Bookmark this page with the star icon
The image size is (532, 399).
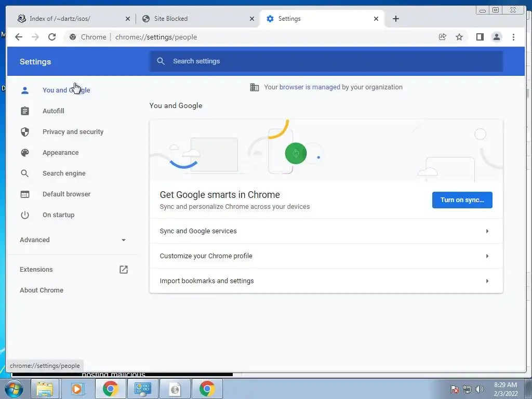459,37
